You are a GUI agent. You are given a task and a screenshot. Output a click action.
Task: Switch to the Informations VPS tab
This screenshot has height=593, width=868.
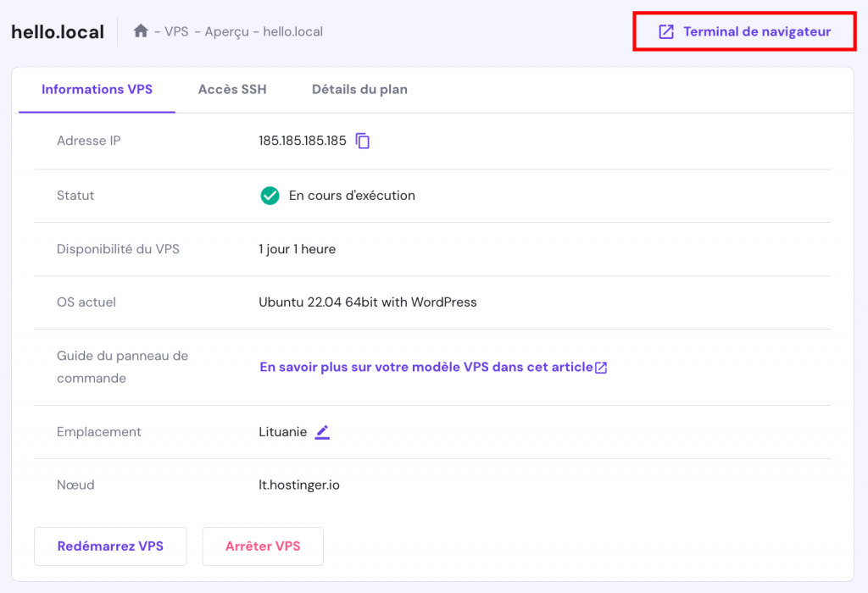(x=97, y=89)
